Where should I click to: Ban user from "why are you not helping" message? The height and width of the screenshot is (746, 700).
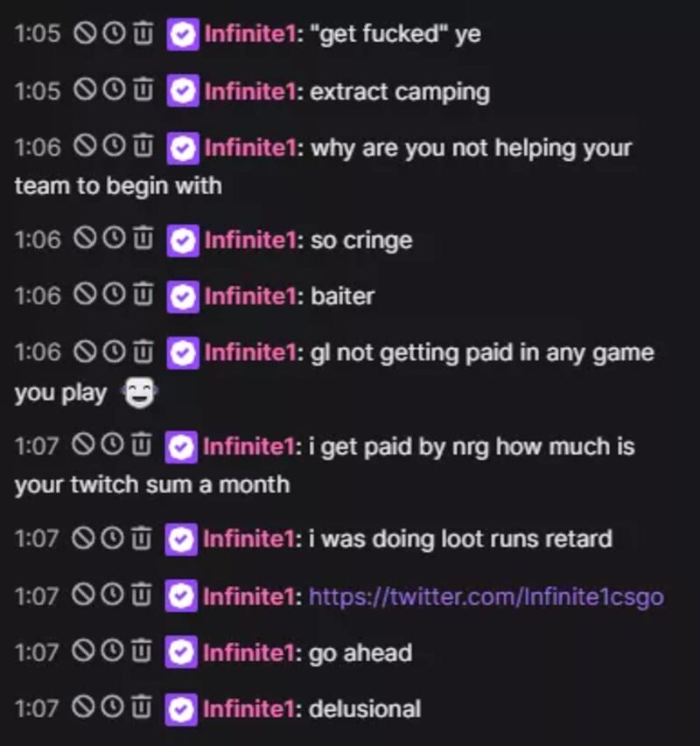coord(85,146)
